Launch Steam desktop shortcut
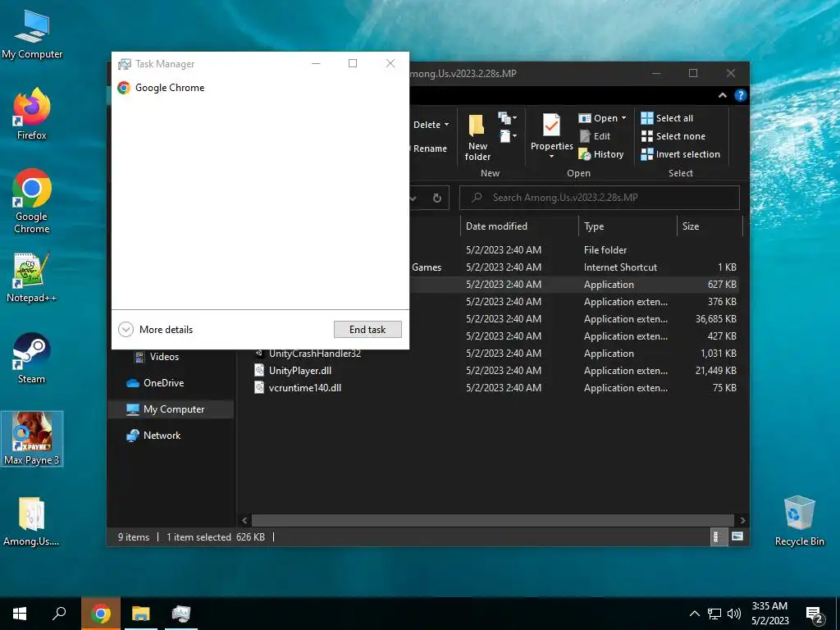 click(x=32, y=358)
